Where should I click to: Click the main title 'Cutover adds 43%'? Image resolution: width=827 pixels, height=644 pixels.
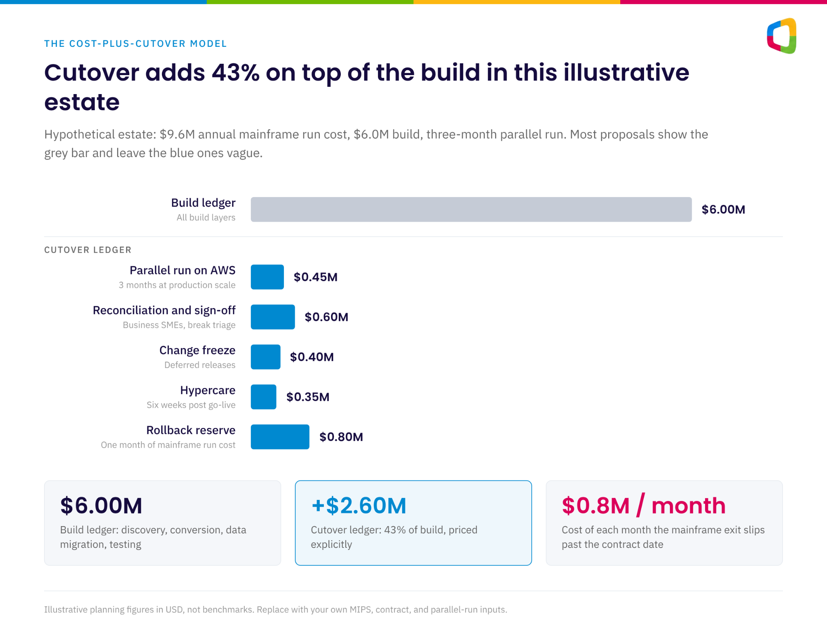(367, 87)
